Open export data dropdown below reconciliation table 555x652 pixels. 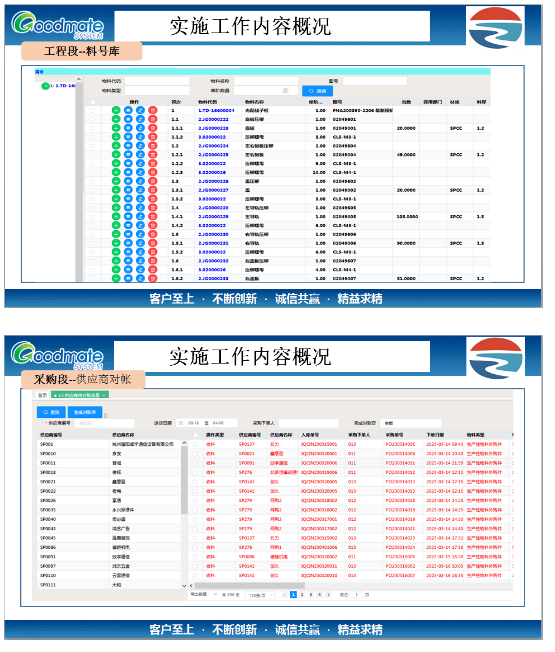point(204,595)
